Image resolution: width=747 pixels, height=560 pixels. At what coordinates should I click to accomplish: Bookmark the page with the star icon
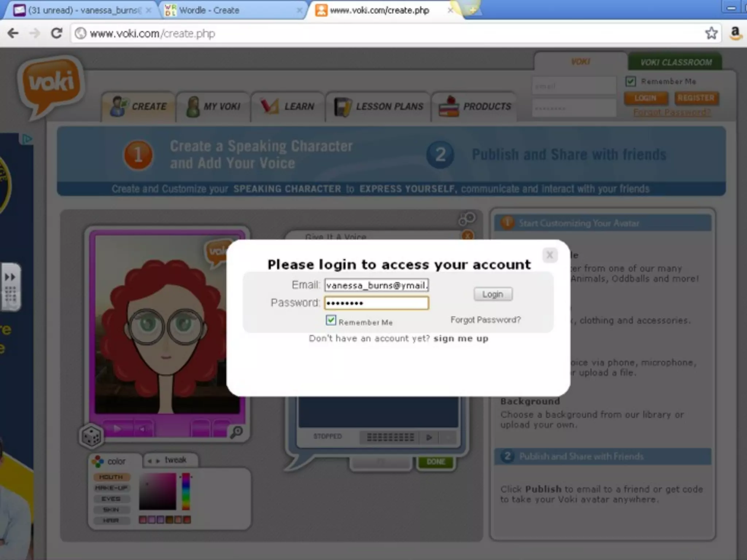pos(711,34)
